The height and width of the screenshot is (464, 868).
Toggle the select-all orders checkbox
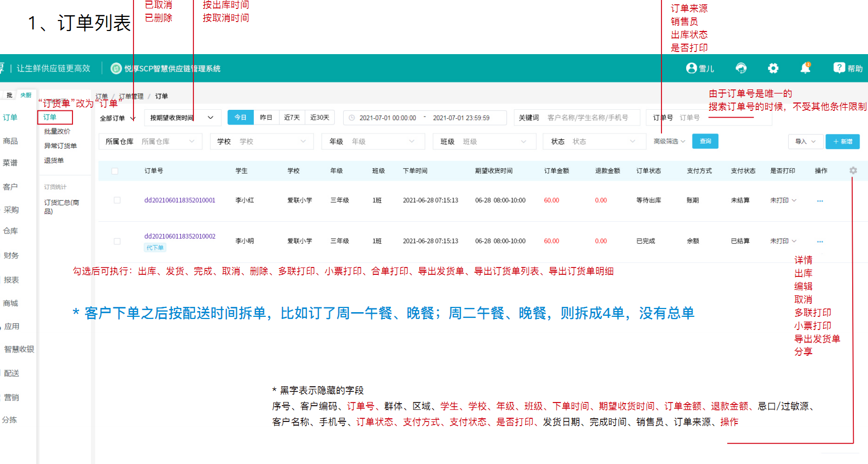click(x=115, y=171)
